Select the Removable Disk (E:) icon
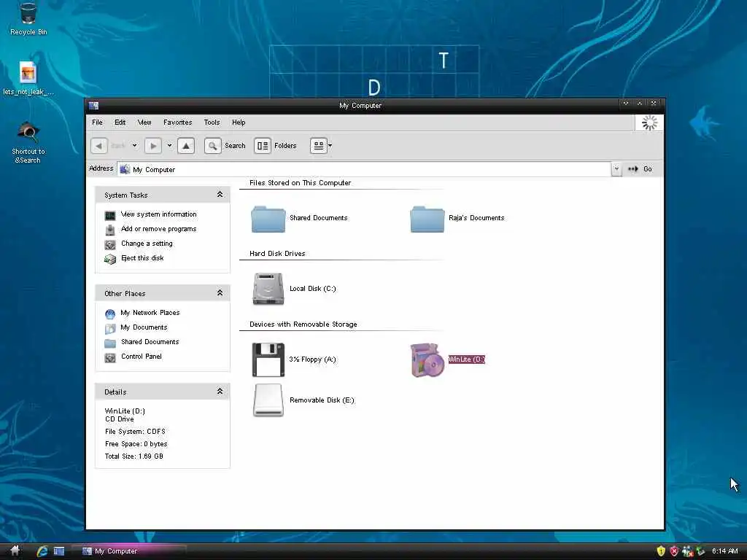Screen dimensions: 747x560 click(x=268, y=400)
